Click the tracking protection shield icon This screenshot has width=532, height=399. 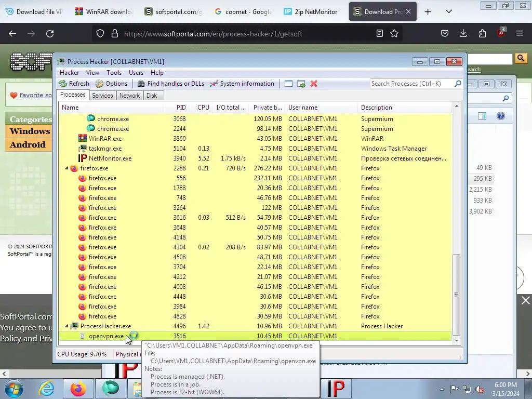tap(100, 34)
